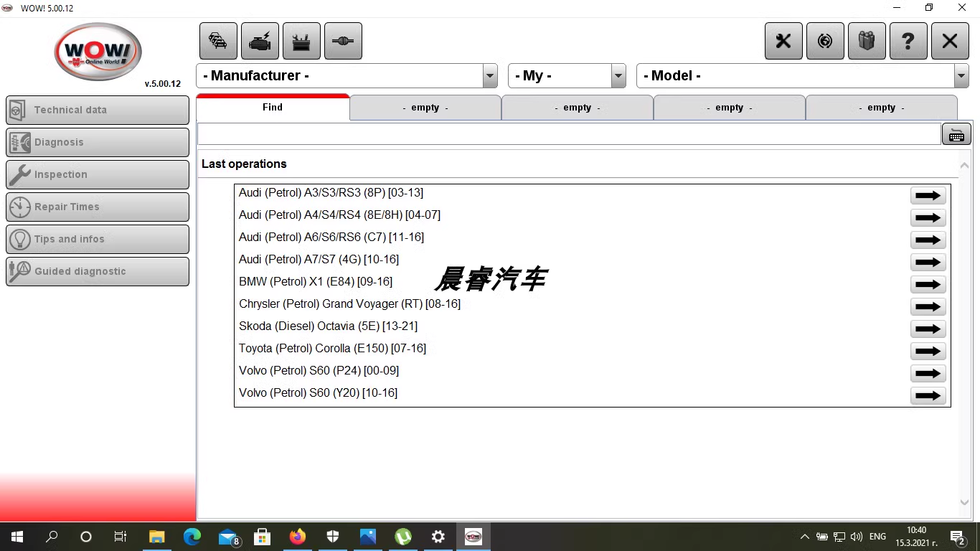Click the Find search input field
The image size is (980, 551).
pos(569,134)
